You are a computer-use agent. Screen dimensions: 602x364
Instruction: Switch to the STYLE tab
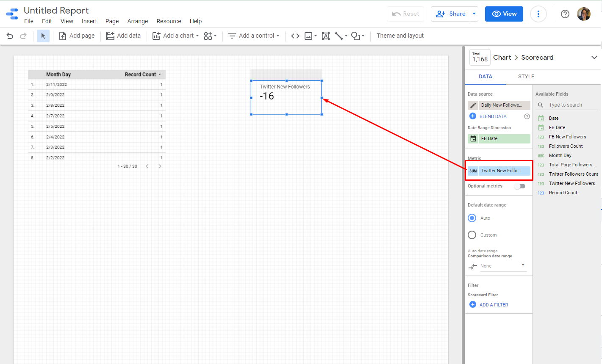tap(526, 77)
